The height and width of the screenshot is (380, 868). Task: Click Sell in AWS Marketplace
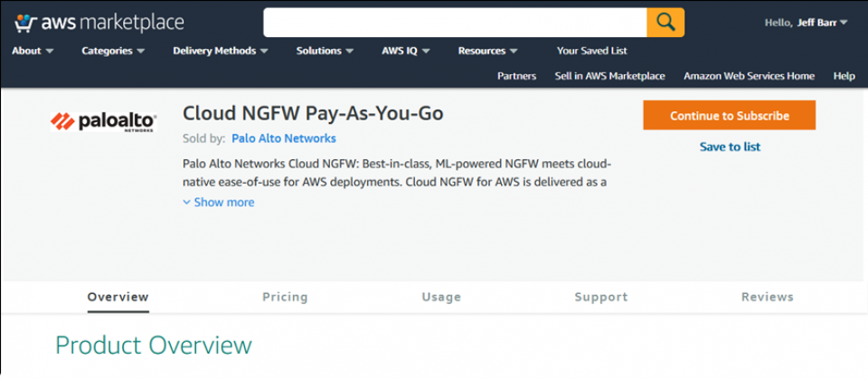(610, 76)
